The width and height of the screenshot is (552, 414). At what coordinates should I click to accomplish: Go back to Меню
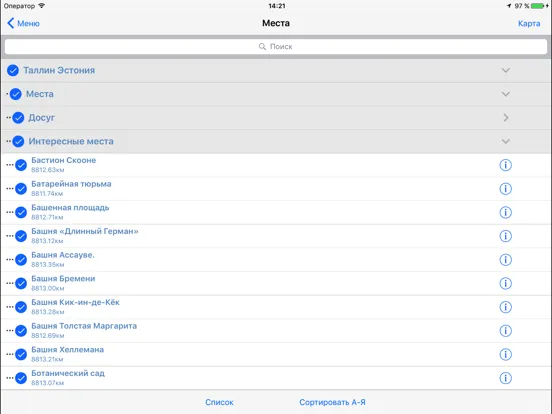pos(23,23)
